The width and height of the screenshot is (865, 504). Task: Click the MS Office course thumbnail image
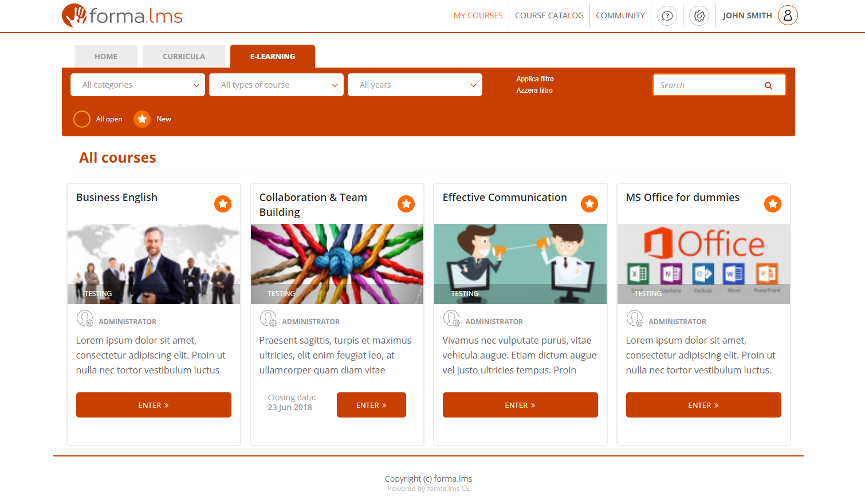coord(703,263)
